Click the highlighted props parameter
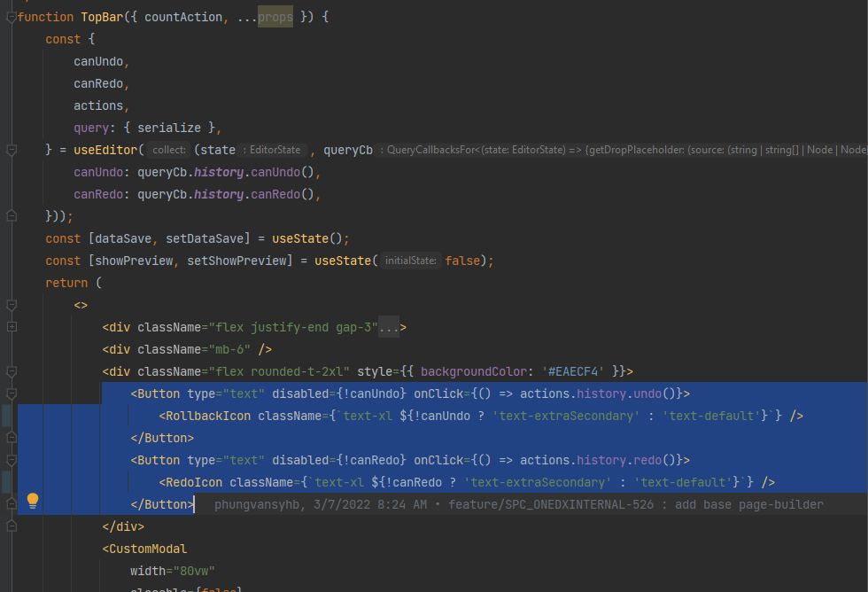The width and height of the screenshot is (868, 592). coord(275,17)
